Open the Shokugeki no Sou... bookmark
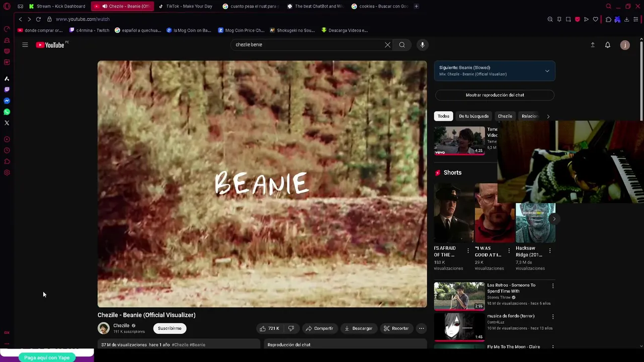This screenshot has height=362, width=644. click(x=292, y=30)
